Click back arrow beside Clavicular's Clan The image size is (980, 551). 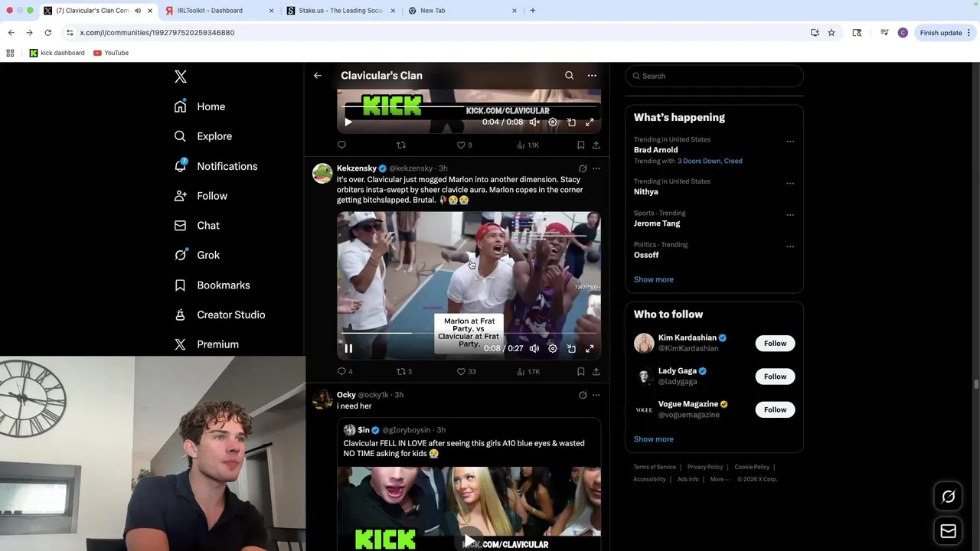[318, 76]
